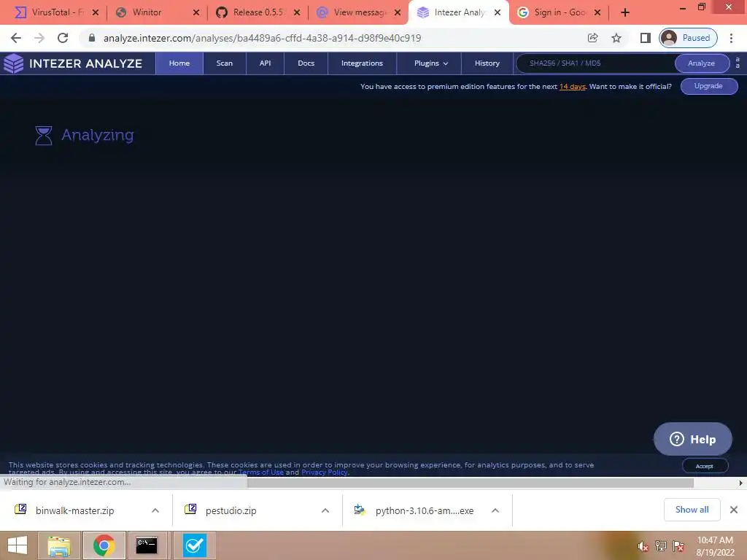The width and height of the screenshot is (747, 560).
Task: Open the pestudio.zip download
Action: pos(231,511)
